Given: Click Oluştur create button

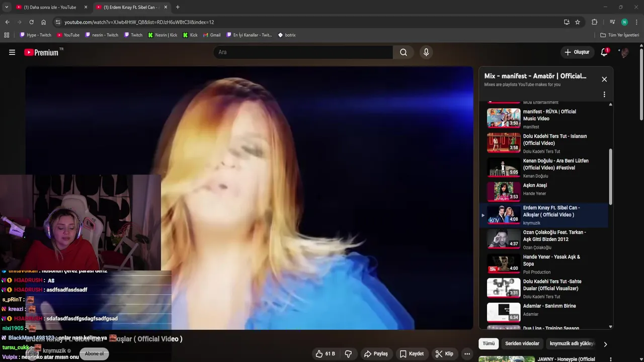Looking at the screenshot, I should 577,52.
